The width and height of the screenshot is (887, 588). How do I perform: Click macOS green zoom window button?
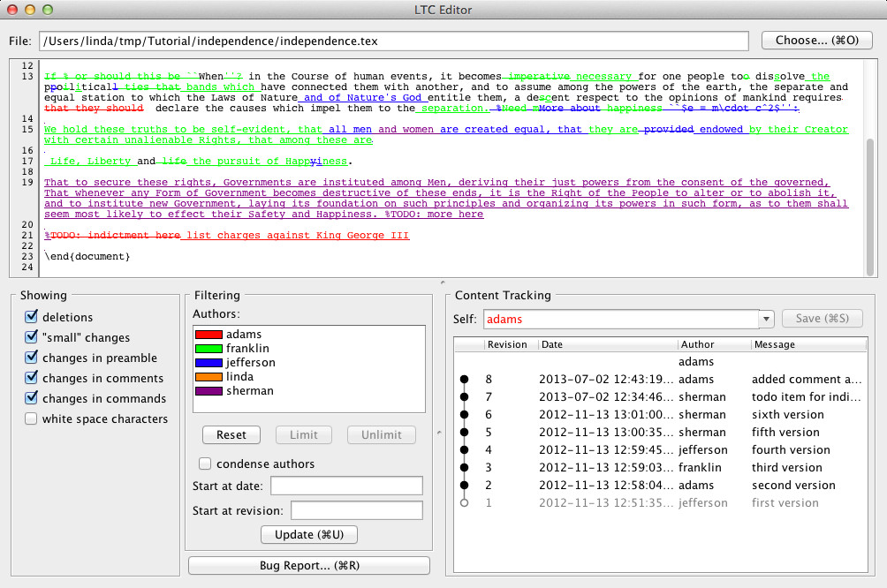[48, 10]
